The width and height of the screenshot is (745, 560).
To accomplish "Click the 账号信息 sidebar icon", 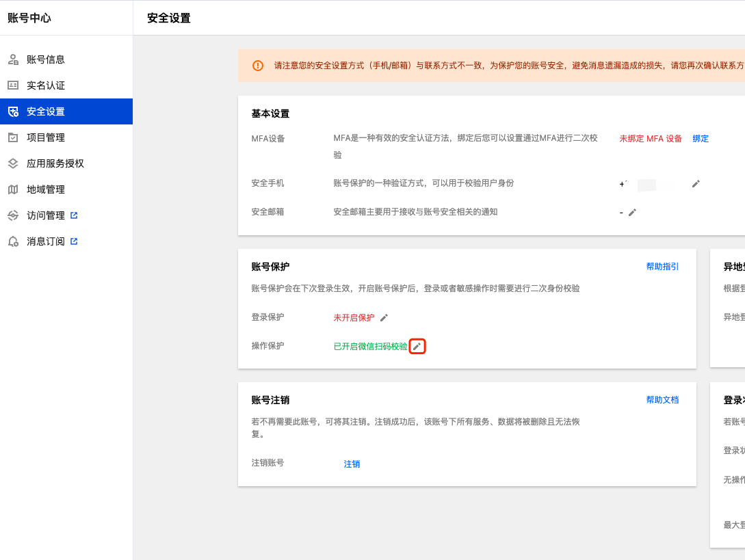I will [x=13, y=59].
